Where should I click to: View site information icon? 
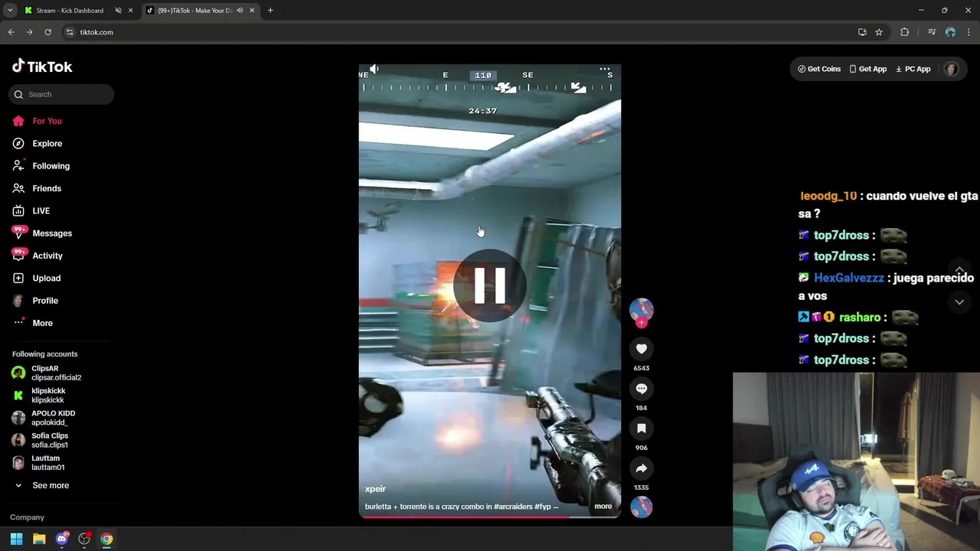tap(70, 32)
